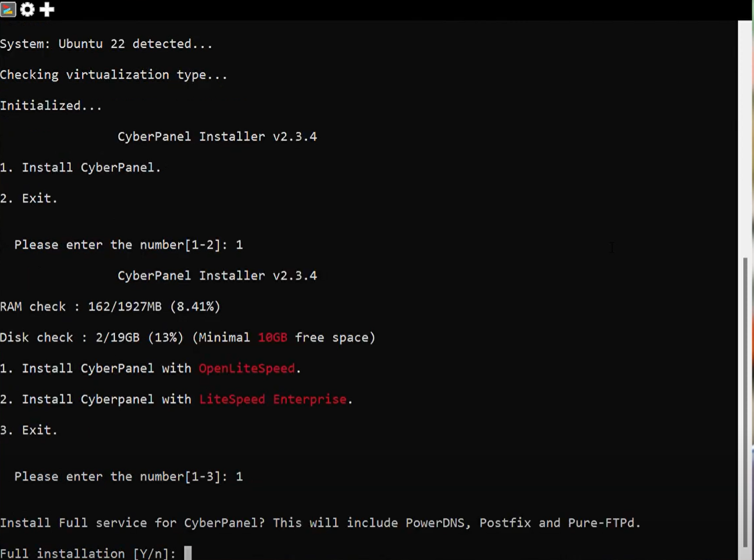This screenshot has width=754, height=560.
Task: Select the active terminal tab thumbnail at top left
Action: pyautogui.click(x=8, y=9)
